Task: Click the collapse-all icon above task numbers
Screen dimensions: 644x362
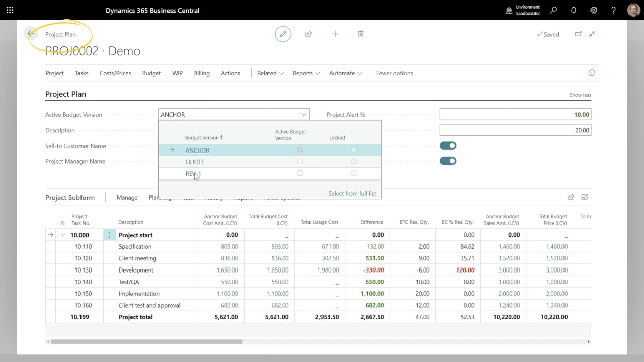Action: tap(62, 223)
